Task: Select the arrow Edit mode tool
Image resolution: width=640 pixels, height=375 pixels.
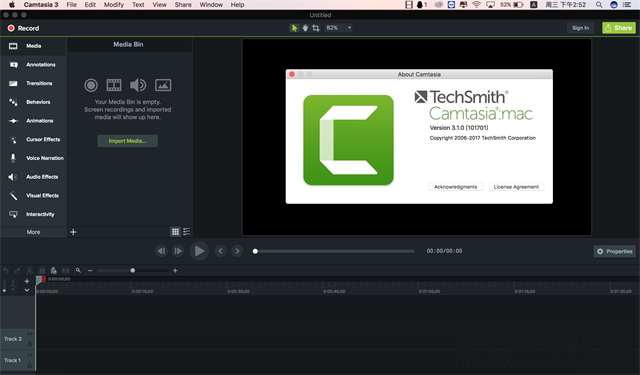Action: point(294,28)
